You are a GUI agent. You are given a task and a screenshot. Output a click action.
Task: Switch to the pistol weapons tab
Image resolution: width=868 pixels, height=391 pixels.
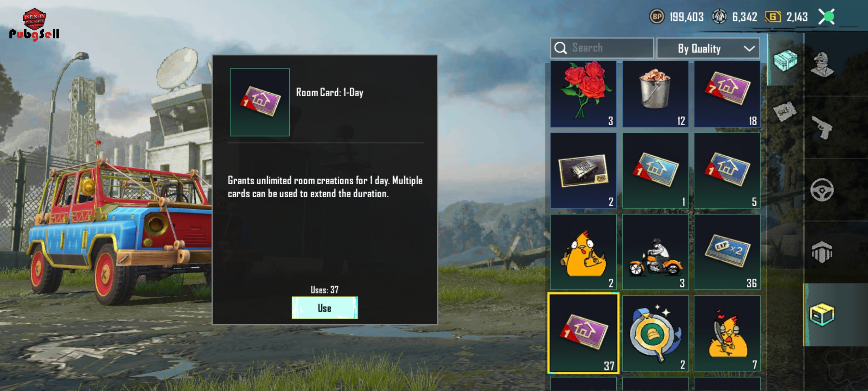[822, 127]
